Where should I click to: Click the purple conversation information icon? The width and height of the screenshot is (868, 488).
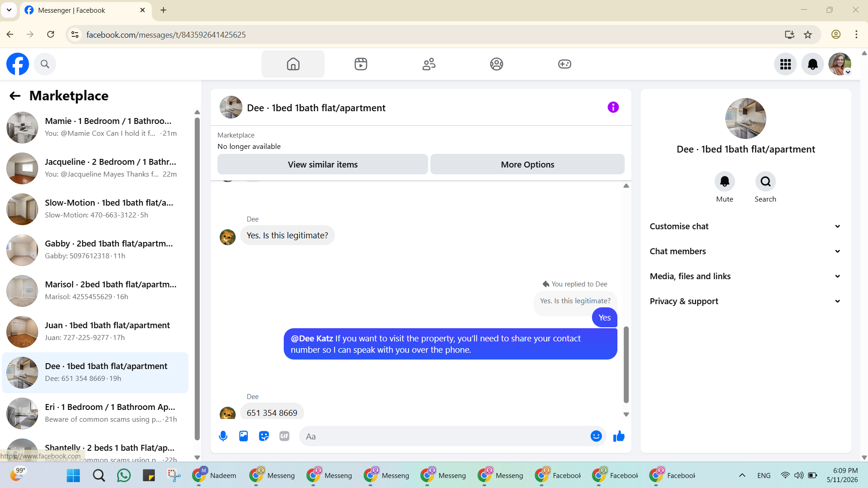click(x=613, y=107)
